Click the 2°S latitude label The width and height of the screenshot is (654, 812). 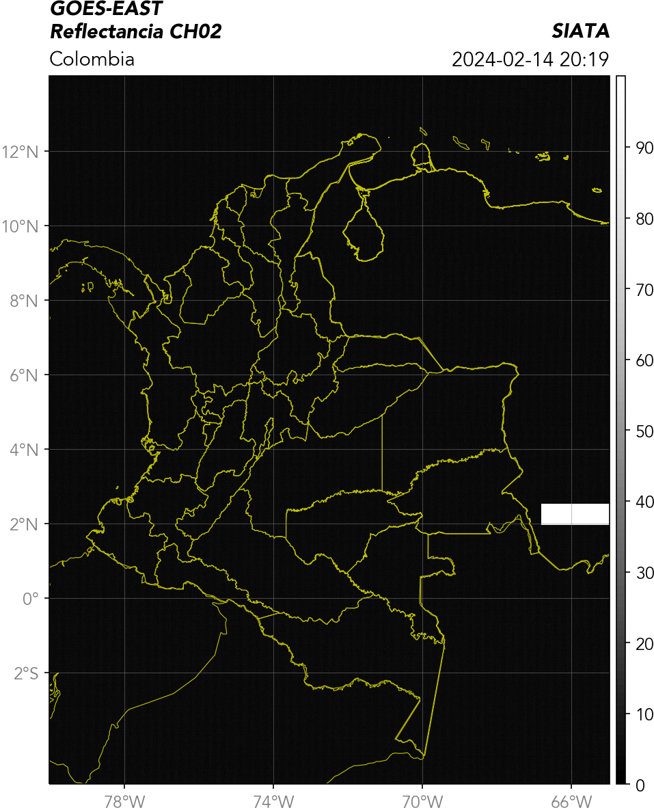coord(26,674)
